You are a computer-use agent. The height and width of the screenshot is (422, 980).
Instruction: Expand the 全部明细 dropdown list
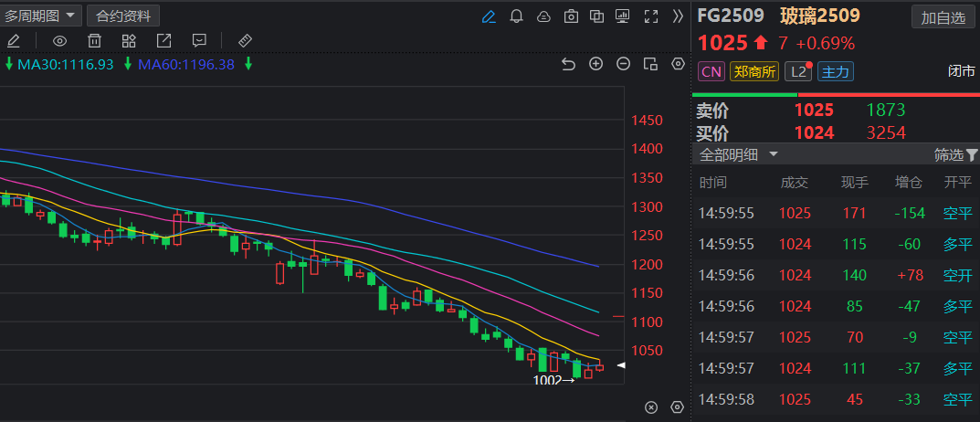(x=738, y=154)
